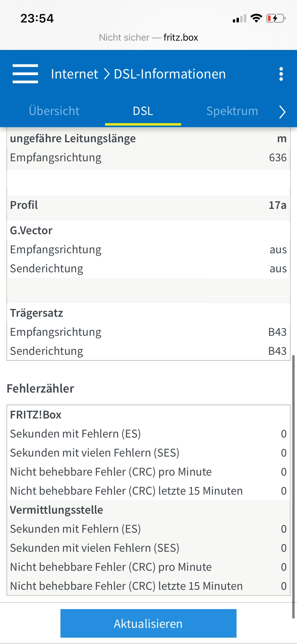This screenshot has width=297, height=644.
Task: Tap the right arrow to show more tabs
Action: [x=282, y=112]
